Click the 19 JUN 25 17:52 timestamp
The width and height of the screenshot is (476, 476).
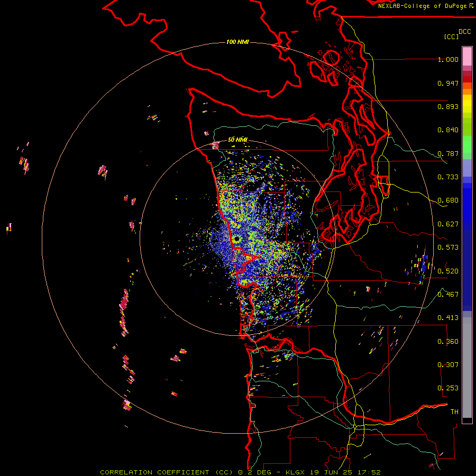click(345, 472)
